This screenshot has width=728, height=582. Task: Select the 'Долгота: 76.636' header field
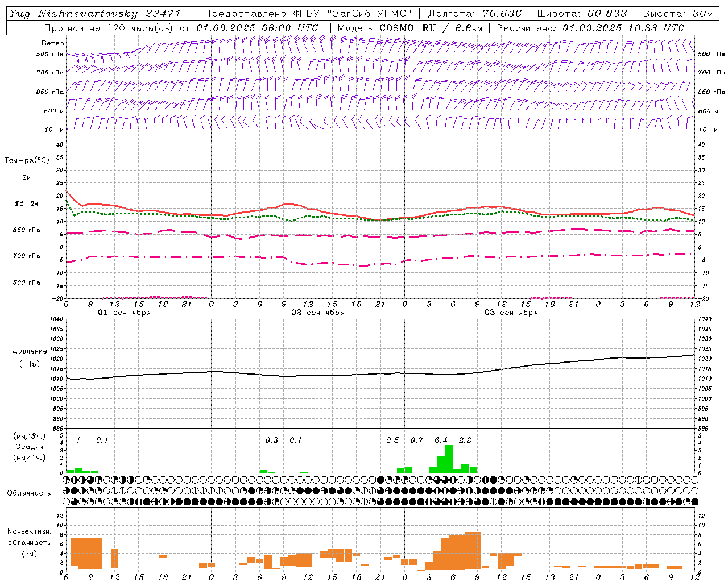coord(474,14)
